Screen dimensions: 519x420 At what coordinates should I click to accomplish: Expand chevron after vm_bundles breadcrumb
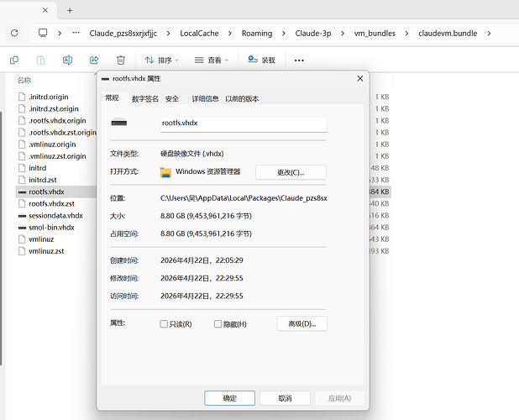click(406, 34)
